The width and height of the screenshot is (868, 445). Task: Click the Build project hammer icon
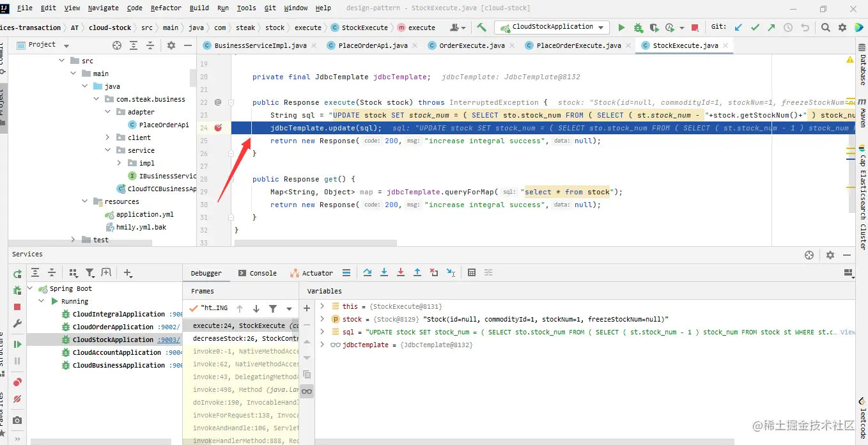(x=482, y=27)
